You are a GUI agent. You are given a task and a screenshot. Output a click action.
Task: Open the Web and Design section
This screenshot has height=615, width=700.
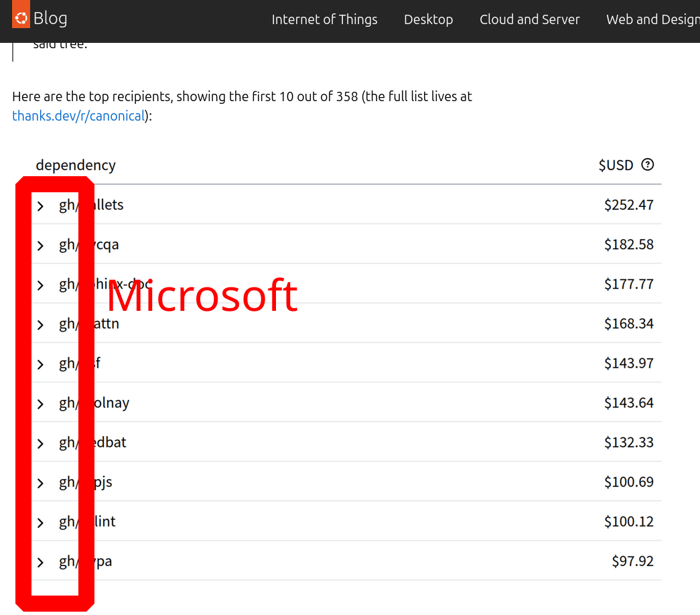(x=652, y=19)
